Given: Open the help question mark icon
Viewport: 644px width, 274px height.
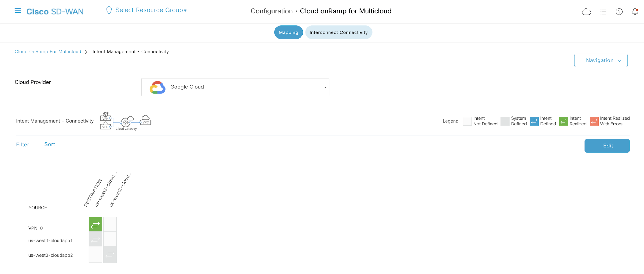Looking at the screenshot, I should [619, 12].
